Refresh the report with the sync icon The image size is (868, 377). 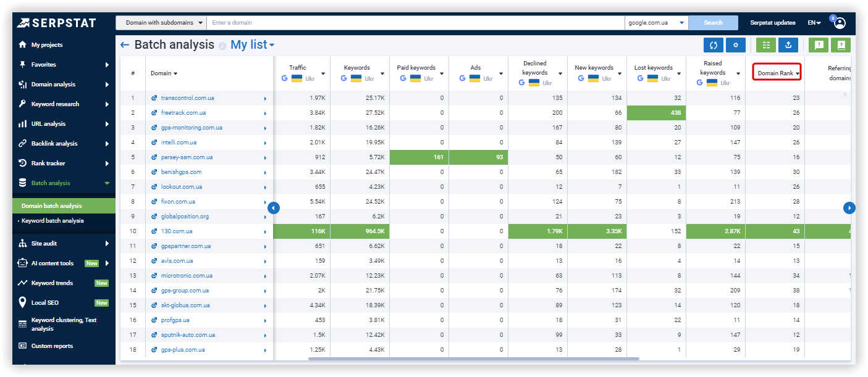[x=714, y=45]
